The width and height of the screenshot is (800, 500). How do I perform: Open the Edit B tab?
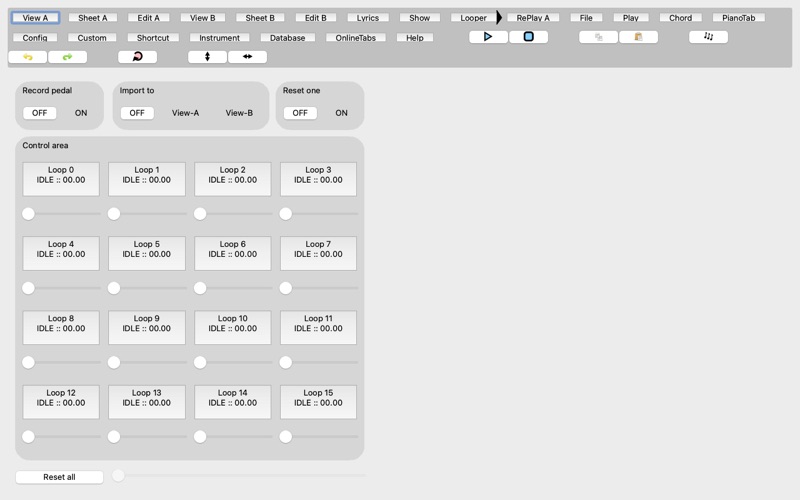pyautogui.click(x=316, y=18)
